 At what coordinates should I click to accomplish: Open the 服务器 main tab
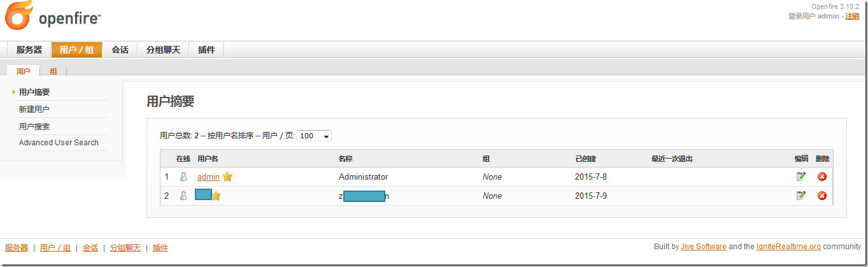pyautogui.click(x=29, y=50)
